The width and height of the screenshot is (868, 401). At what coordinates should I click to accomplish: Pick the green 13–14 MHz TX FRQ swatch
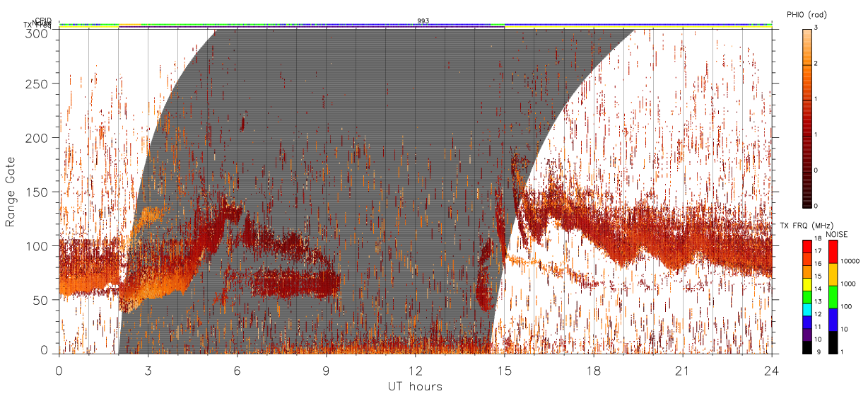tap(807, 296)
